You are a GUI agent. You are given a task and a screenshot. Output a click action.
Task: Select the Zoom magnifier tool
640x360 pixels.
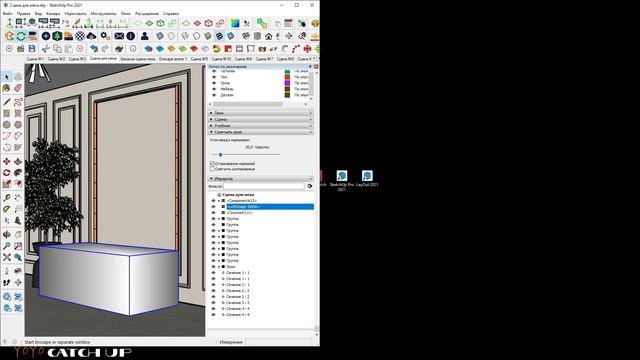click(7, 246)
